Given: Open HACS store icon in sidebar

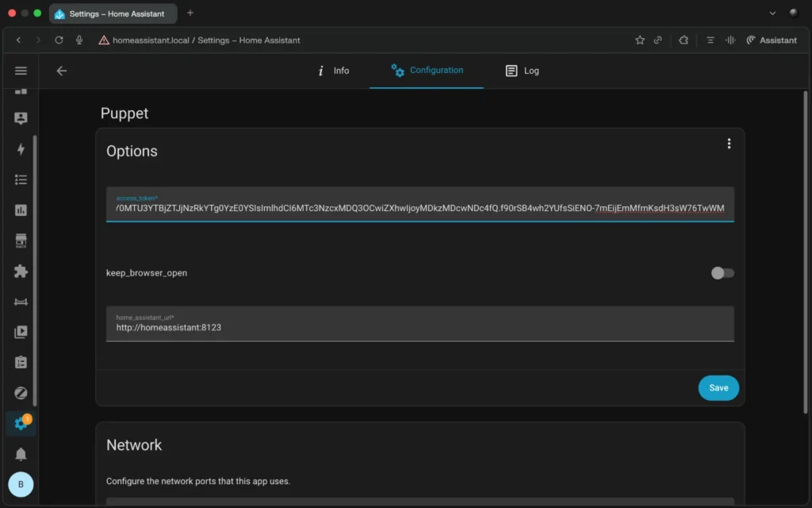Looking at the screenshot, I should tap(21, 241).
